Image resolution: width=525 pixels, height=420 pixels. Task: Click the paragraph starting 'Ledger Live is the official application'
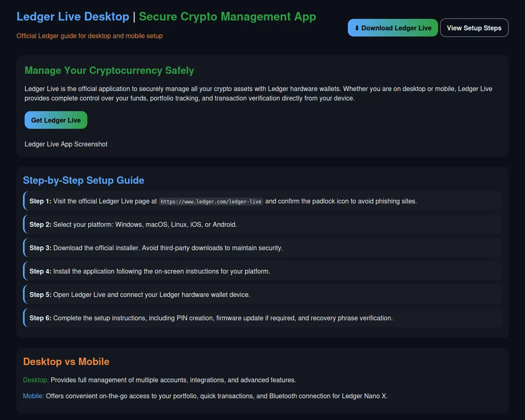click(258, 94)
